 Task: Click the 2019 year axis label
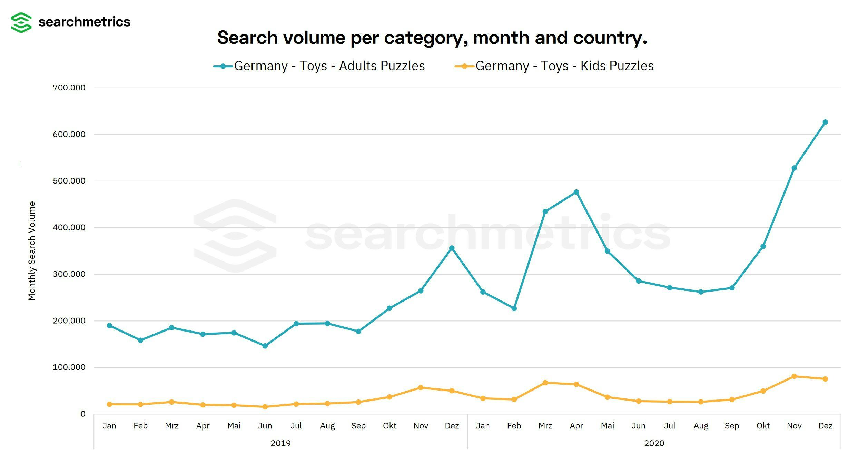(x=280, y=443)
